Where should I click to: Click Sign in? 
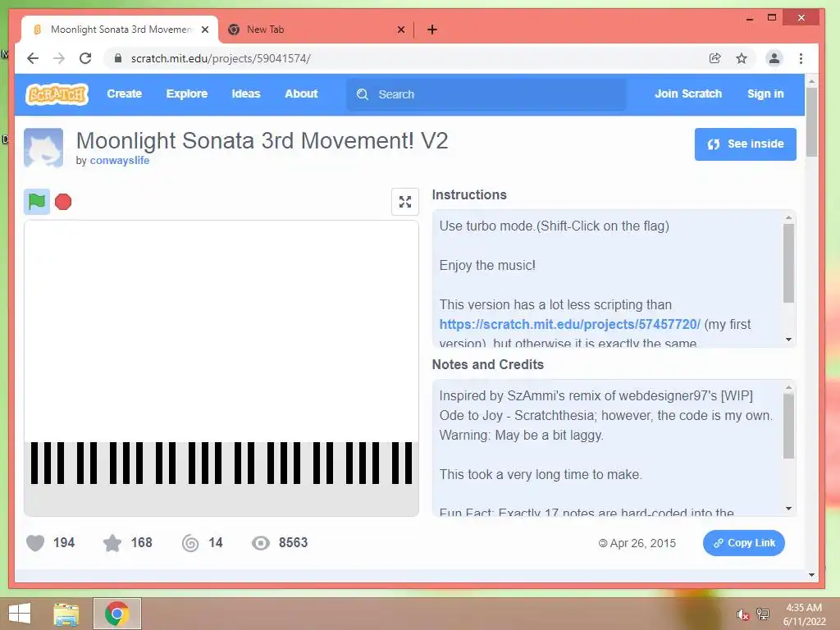point(765,94)
